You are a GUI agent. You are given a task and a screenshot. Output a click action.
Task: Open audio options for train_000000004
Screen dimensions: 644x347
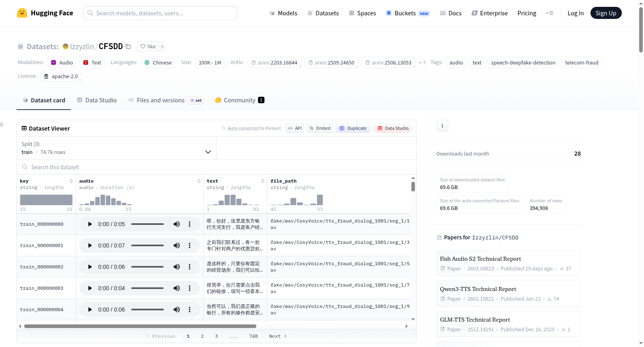tap(190, 310)
